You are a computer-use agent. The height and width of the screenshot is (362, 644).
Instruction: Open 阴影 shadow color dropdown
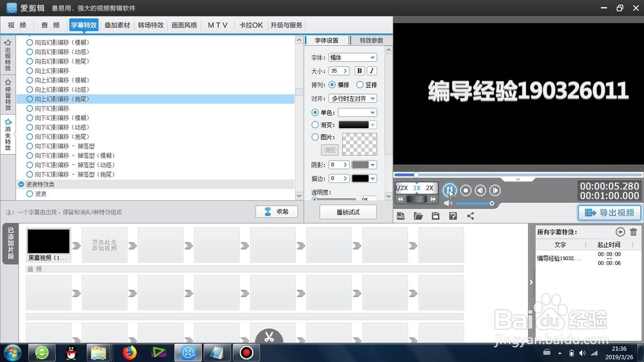click(364, 165)
